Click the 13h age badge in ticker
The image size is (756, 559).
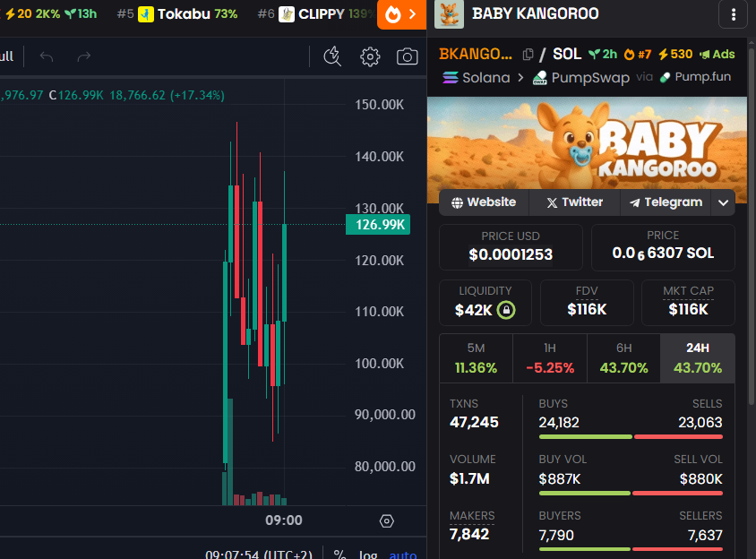click(x=81, y=13)
